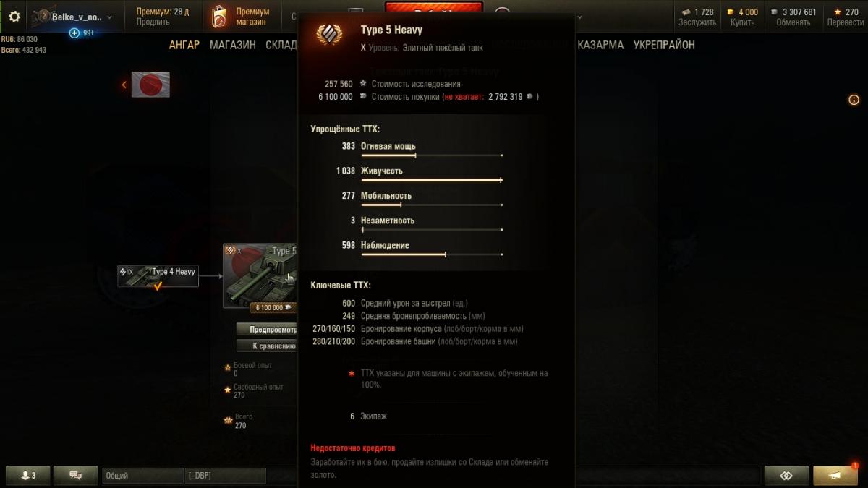This screenshot has width=868, height=488.
Task: Click the 6 100 000 price button
Action: coord(272,308)
